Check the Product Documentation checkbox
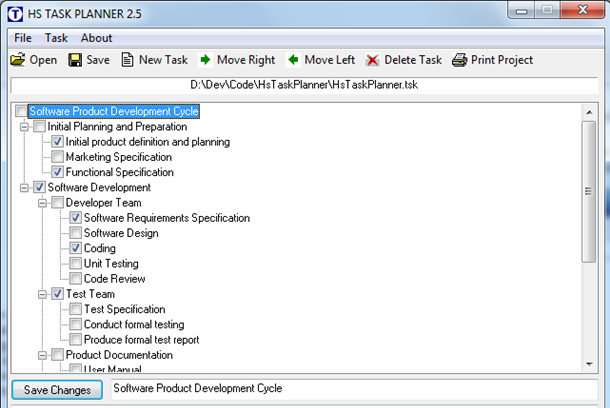 click(58, 355)
